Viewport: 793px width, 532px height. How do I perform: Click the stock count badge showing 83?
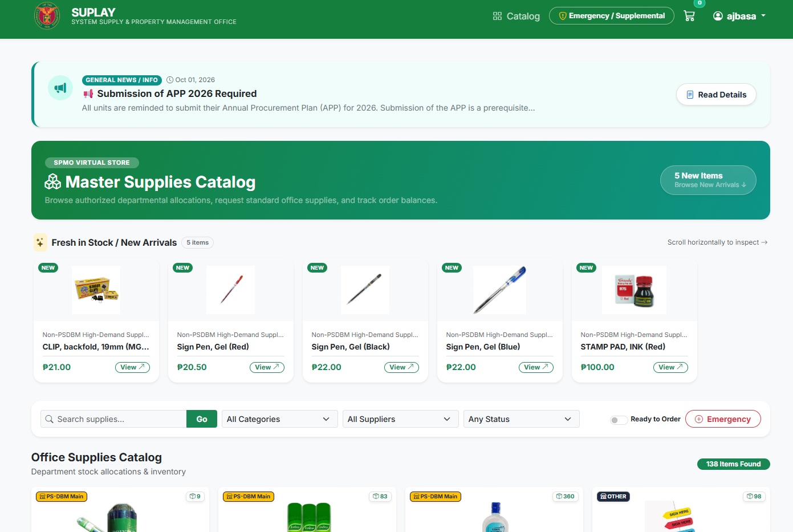click(x=380, y=497)
